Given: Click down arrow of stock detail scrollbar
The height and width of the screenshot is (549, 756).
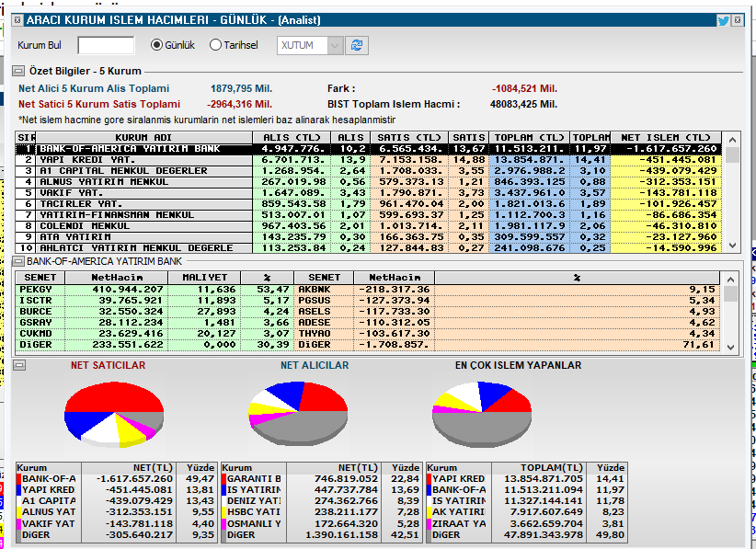Looking at the screenshot, I should pyautogui.click(x=731, y=347).
